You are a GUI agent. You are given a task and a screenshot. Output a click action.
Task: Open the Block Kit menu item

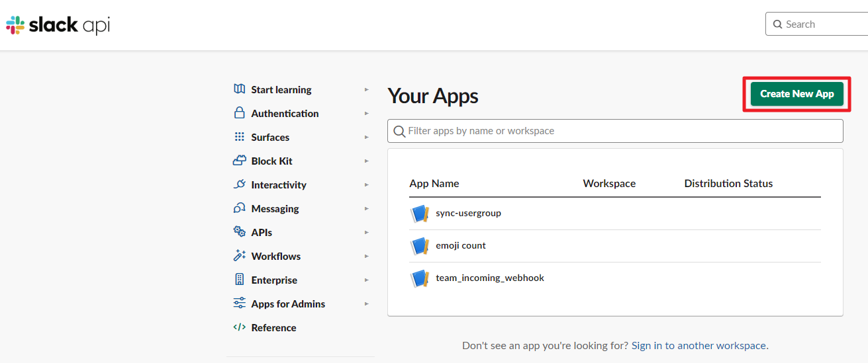271,161
